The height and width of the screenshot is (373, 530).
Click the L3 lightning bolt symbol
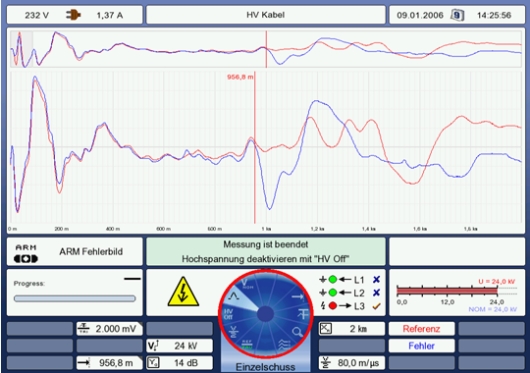tap(323, 306)
